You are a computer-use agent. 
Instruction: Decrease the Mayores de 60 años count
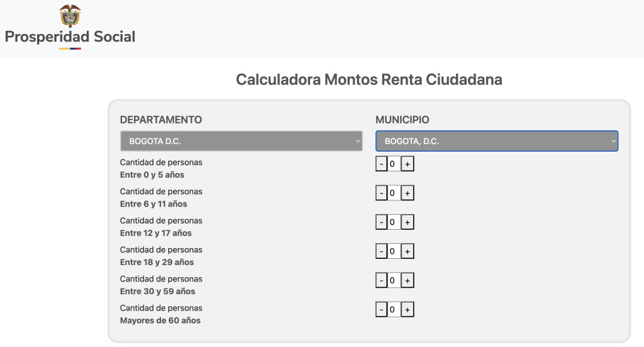pyautogui.click(x=381, y=310)
